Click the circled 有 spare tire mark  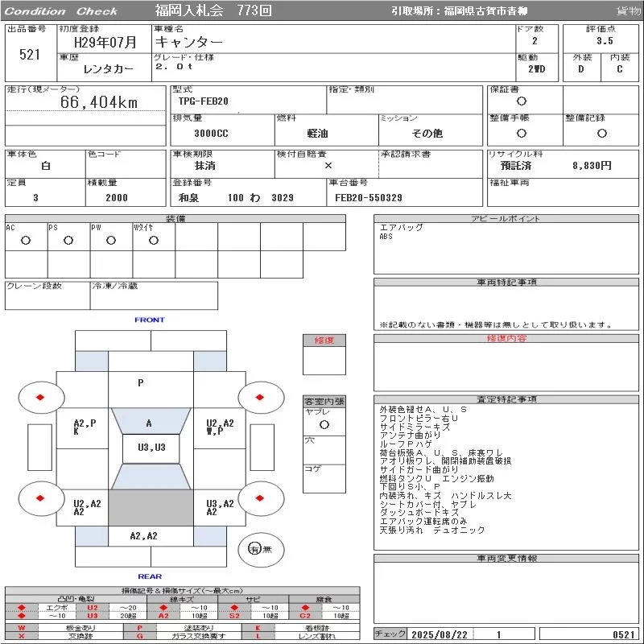[x=254, y=549]
